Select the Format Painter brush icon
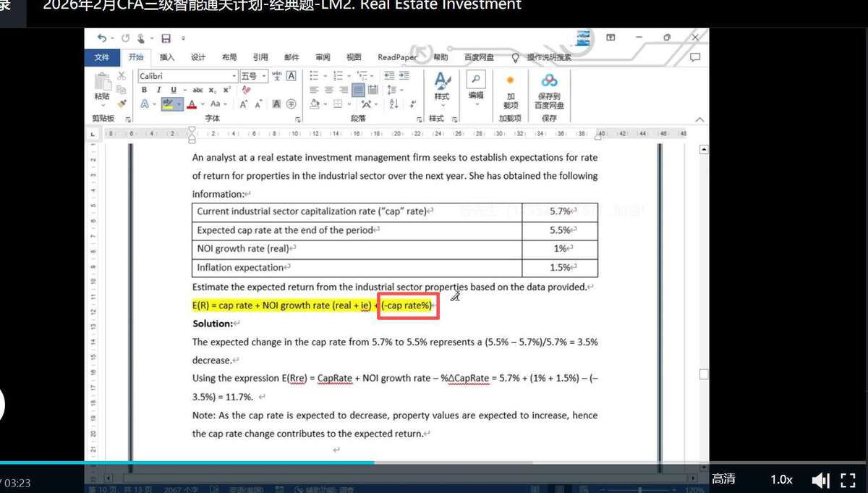868x493 pixels. 122,104
